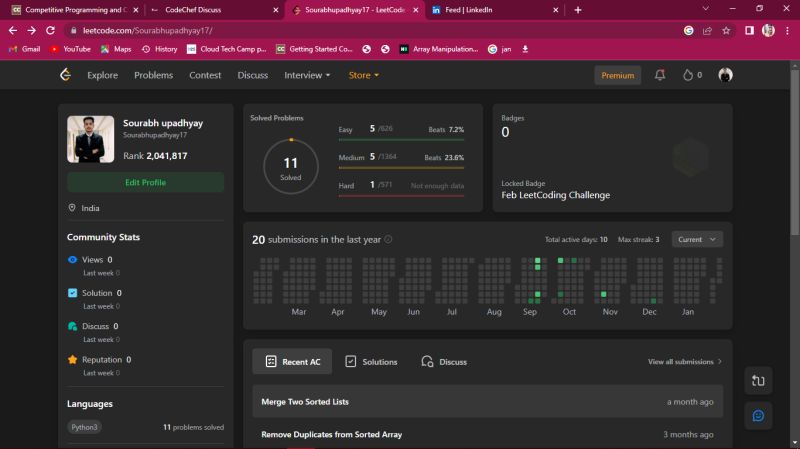Click the profile photo thumbnail
The image size is (800, 449).
pos(90,139)
